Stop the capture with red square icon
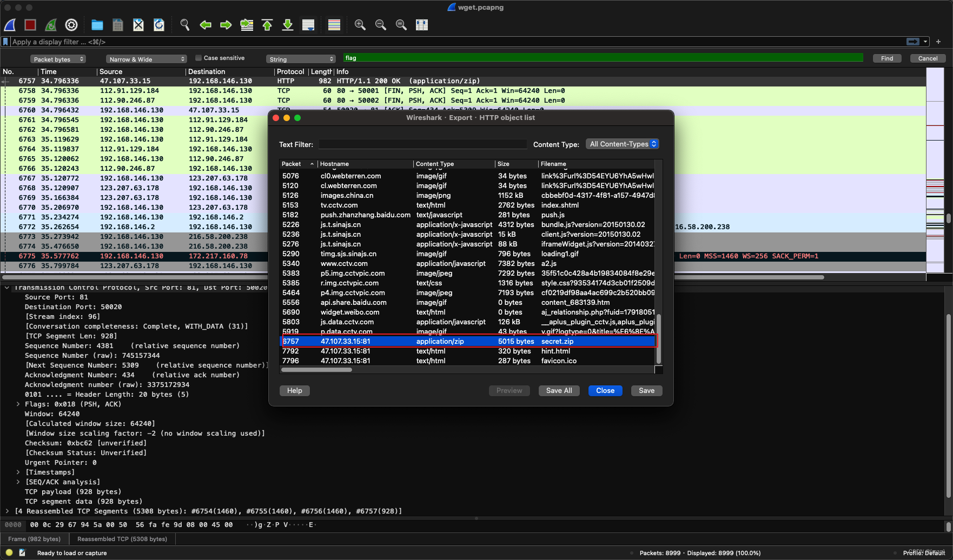953x560 pixels. (30, 25)
